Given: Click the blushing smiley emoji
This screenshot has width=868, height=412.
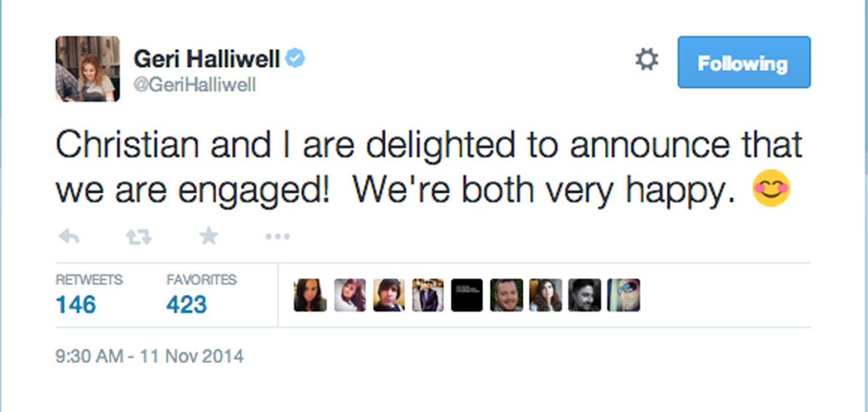Looking at the screenshot, I should click(771, 190).
